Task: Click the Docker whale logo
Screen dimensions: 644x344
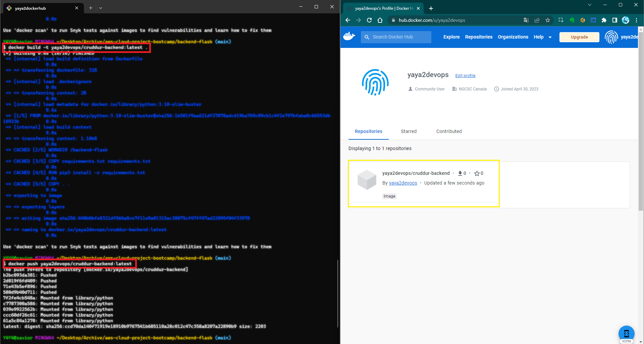Action: point(349,36)
